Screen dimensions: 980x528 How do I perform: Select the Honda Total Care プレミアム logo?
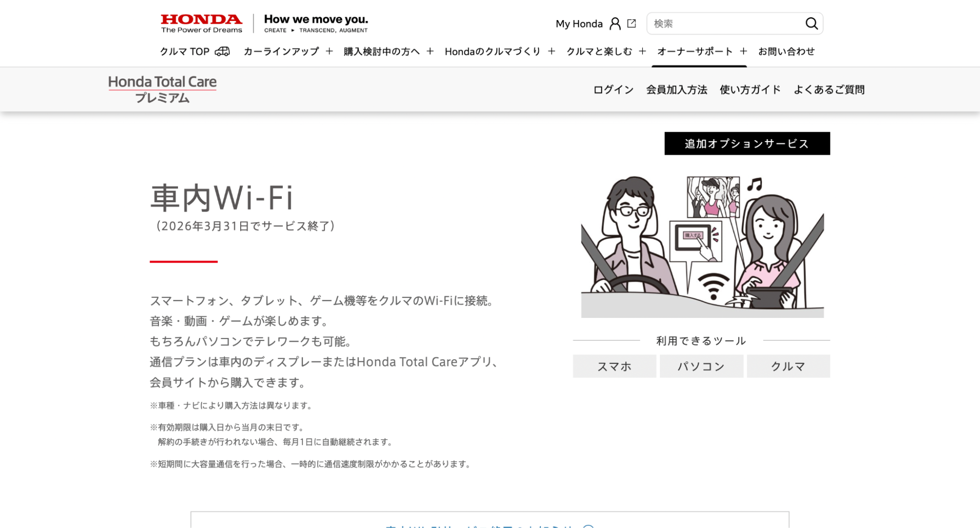pyautogui.click(x=163, y=88)
